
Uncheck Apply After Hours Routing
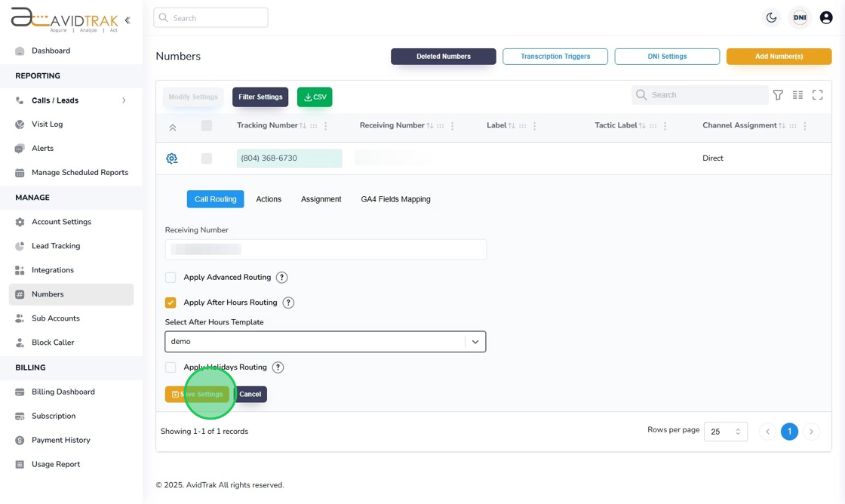(171, 303)
